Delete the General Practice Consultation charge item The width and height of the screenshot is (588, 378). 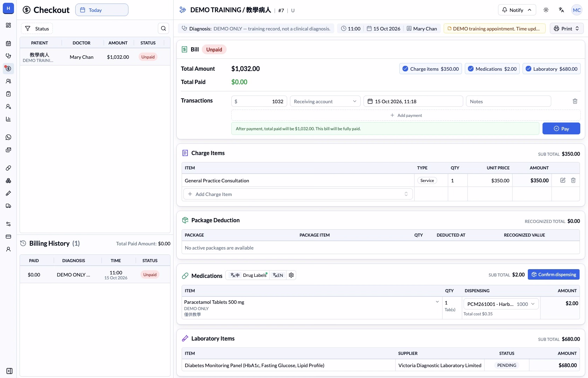[x=573, y=180]
